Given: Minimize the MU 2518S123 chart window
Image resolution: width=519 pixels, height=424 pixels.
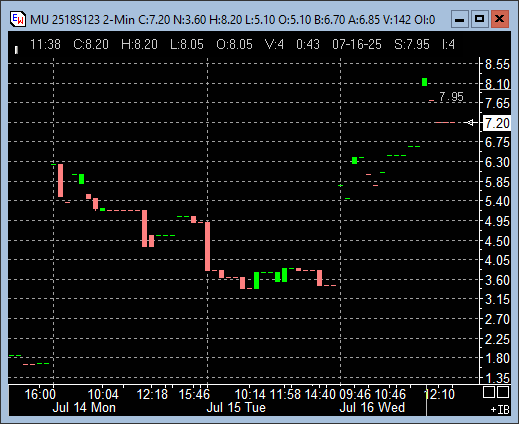Looking at the screenshot, I should point(460,19).
